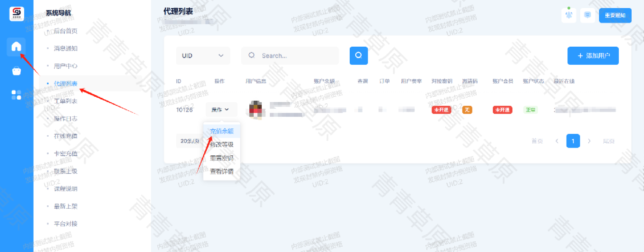The height and width of the screenshot is (252, 644).
Task: Click the blue search magnifier button
Action: (358, 56)
